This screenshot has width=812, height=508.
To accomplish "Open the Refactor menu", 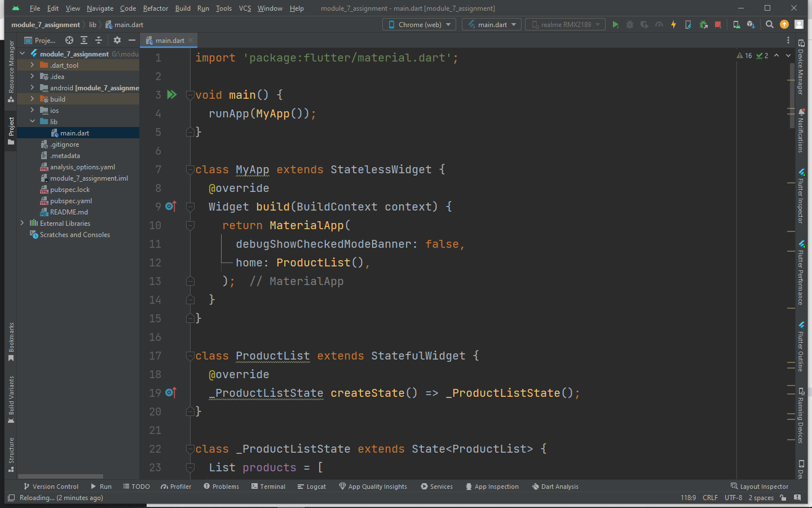I will pyautogui.click(x=155, y=8).
